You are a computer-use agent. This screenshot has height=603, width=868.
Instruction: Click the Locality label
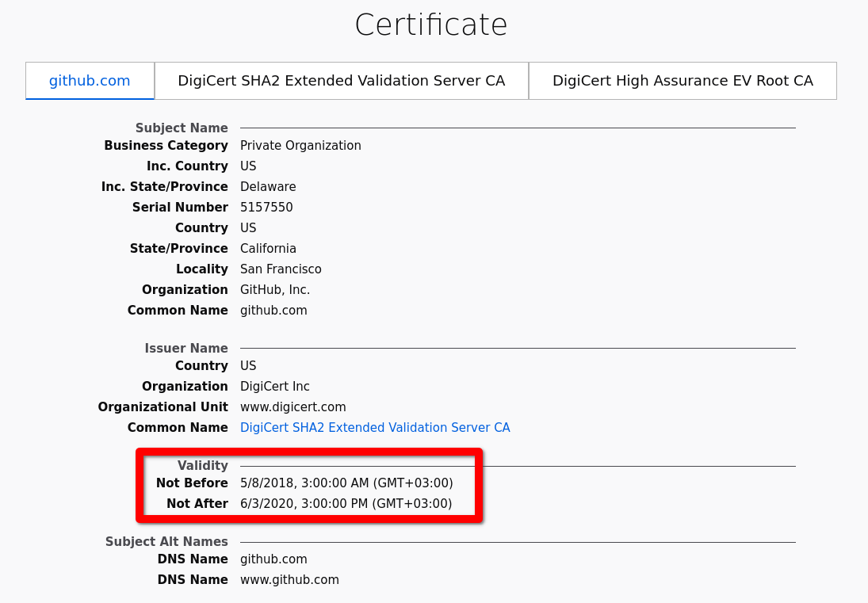pyautogui.click(x=202, y=269)
